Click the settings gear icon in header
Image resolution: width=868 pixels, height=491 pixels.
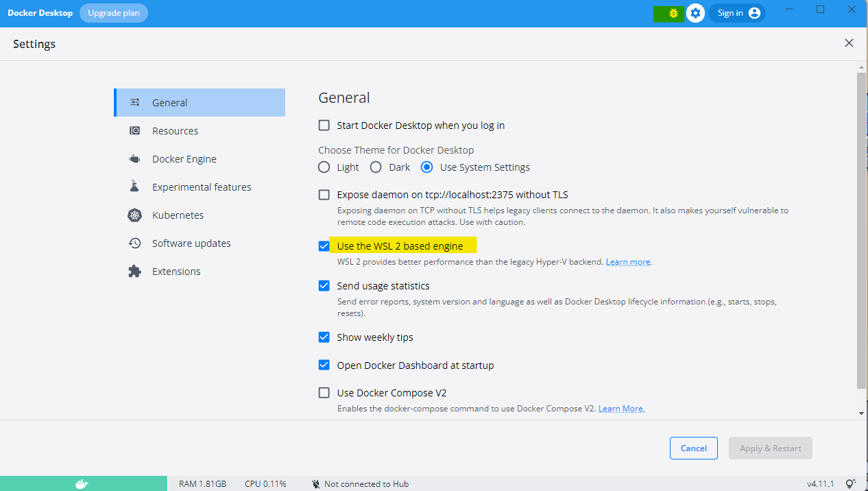coord(695,13)
